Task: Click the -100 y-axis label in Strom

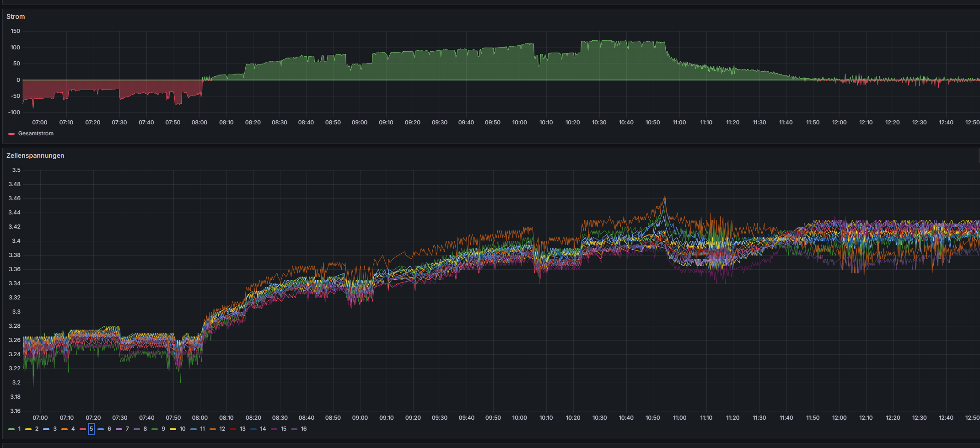Action: coord(15,112)
